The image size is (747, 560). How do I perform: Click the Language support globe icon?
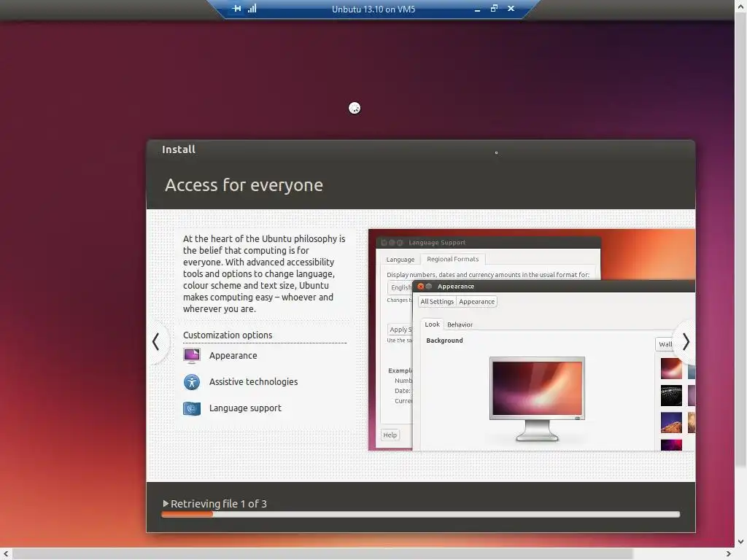tap(192, 408)
